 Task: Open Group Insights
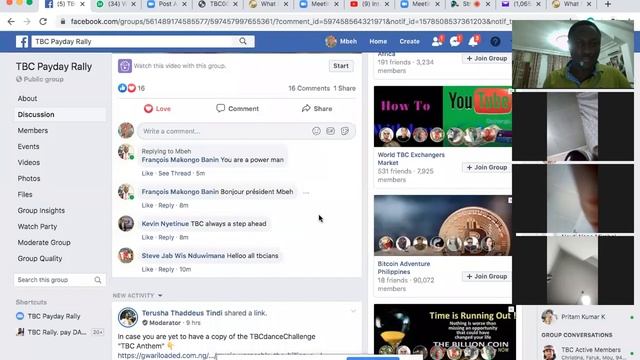41,211
